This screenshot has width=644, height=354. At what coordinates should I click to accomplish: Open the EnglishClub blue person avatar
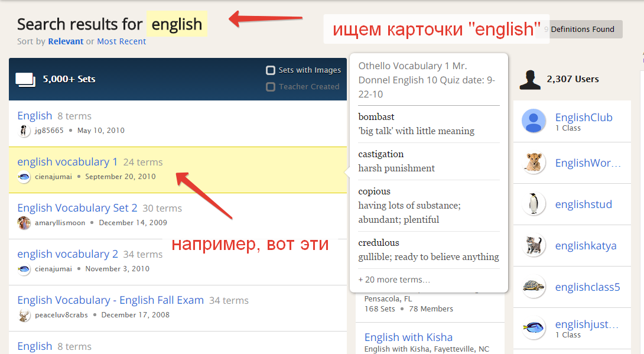[534, 121]
